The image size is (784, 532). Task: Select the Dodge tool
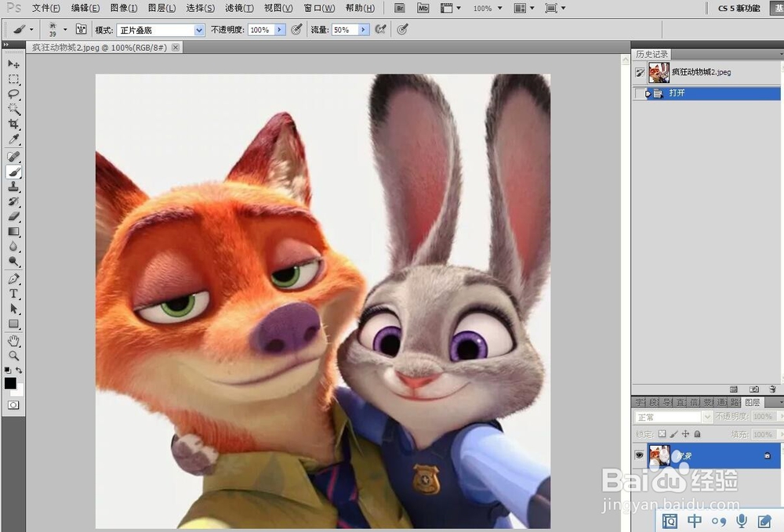[x=13, y=261]
